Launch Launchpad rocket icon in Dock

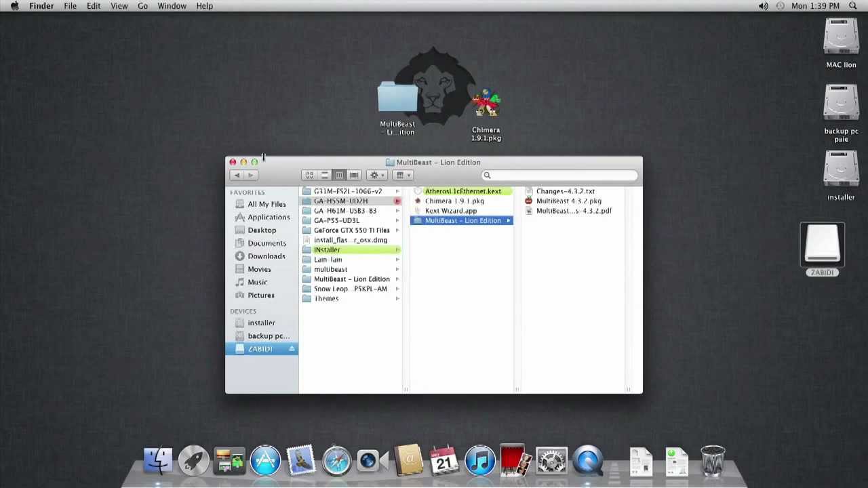tap(194, 461)
